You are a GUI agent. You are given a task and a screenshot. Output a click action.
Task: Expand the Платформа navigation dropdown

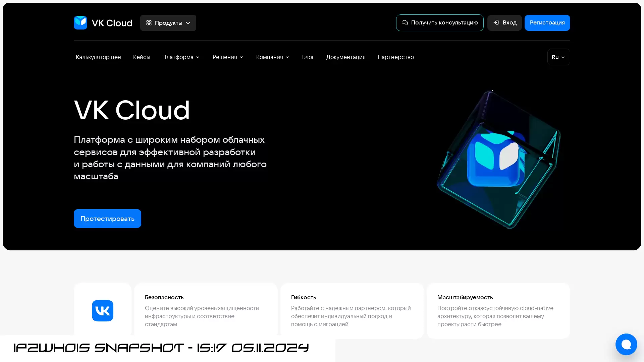(x=181, y=57)
